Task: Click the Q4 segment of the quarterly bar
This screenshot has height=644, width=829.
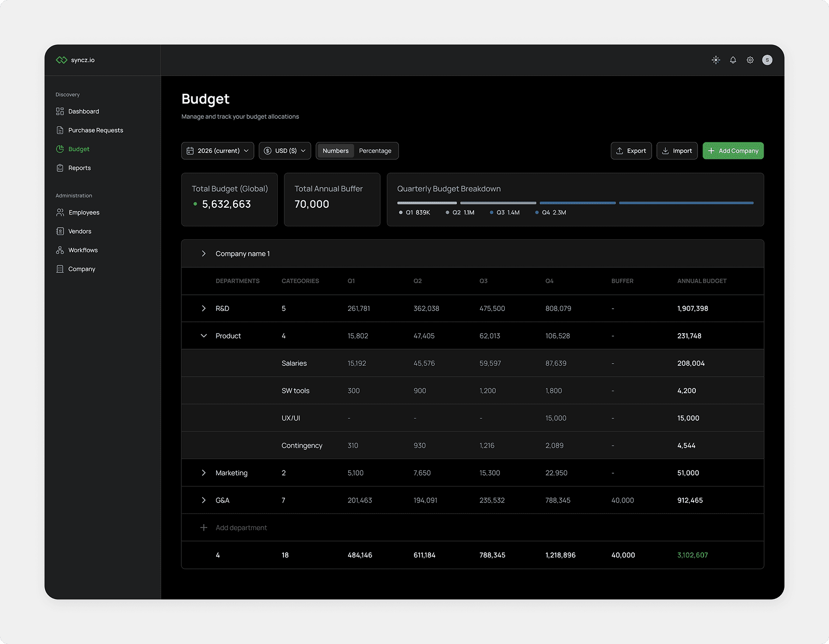Action: (x=686, y=203)
